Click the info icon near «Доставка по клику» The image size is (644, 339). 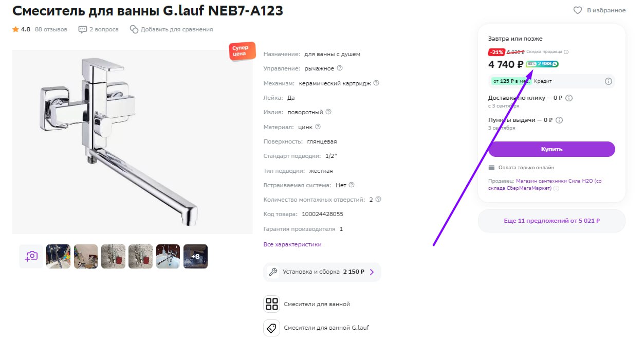point(568,98)
